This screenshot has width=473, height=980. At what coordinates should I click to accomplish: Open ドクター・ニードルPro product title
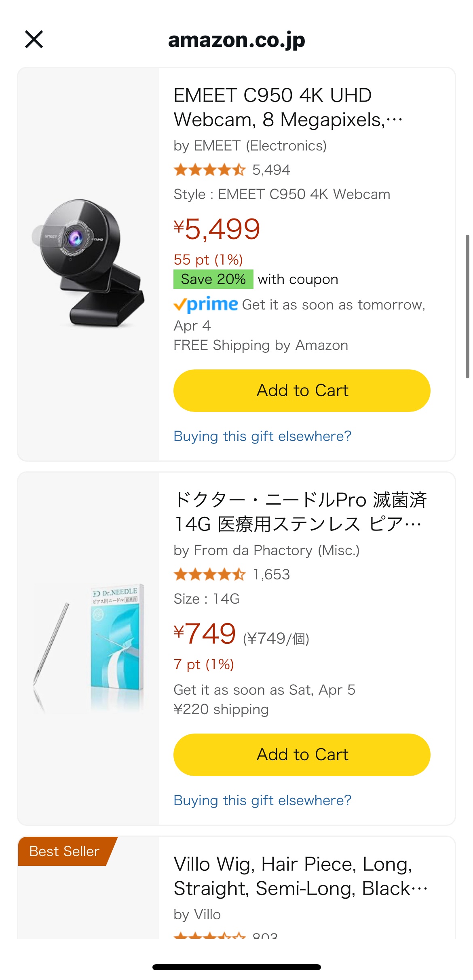point(299,512)
